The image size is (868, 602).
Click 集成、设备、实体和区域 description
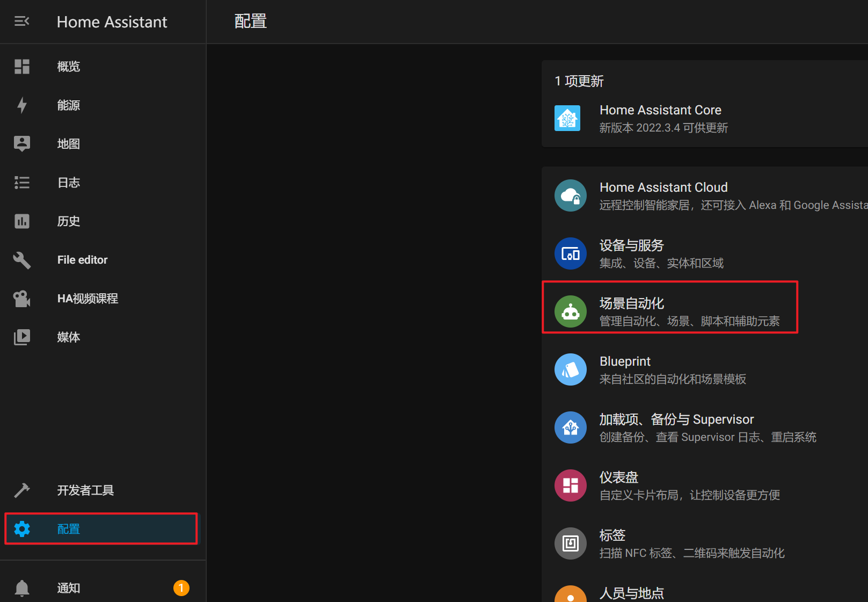661,263
